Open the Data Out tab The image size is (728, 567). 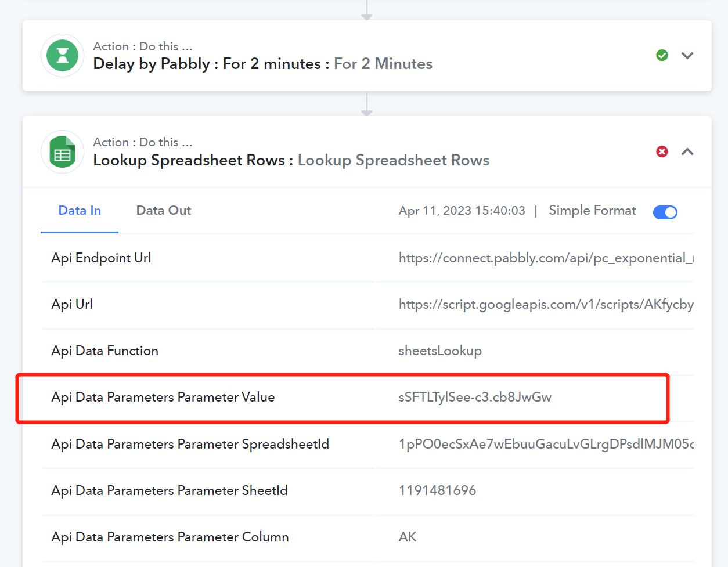pos(164,211)
